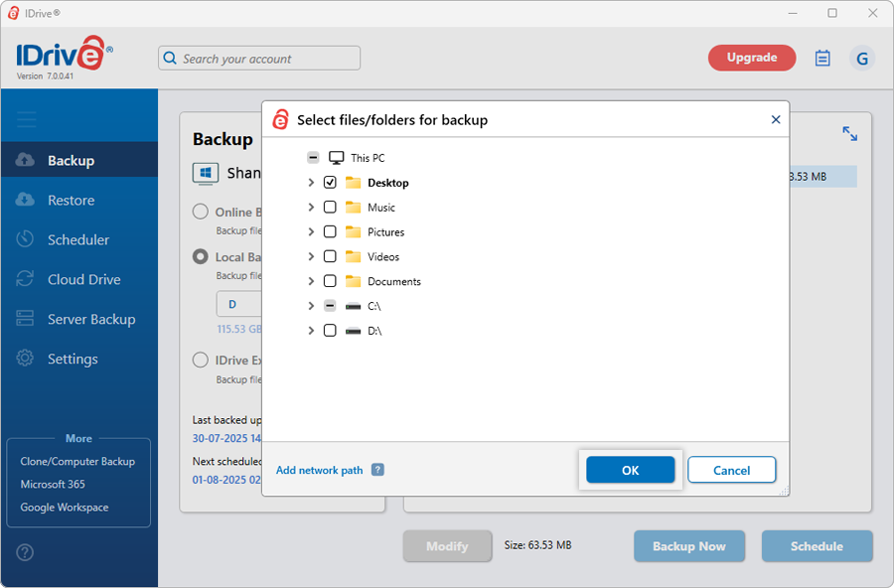The width and height of the screenshot is (894, 588).
Task: Expand the Pictures tree node
Action: click(311, 231)
